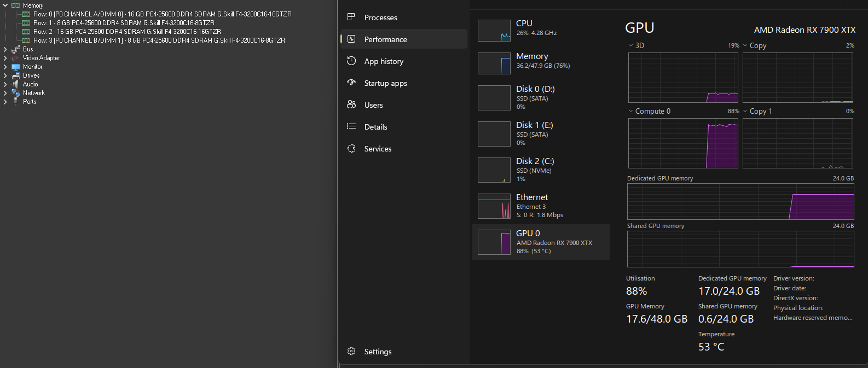Click the Driver date label

coord(790,288)
